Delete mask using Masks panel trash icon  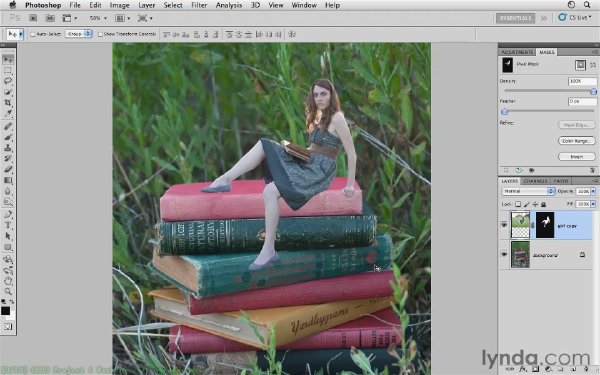592,170
